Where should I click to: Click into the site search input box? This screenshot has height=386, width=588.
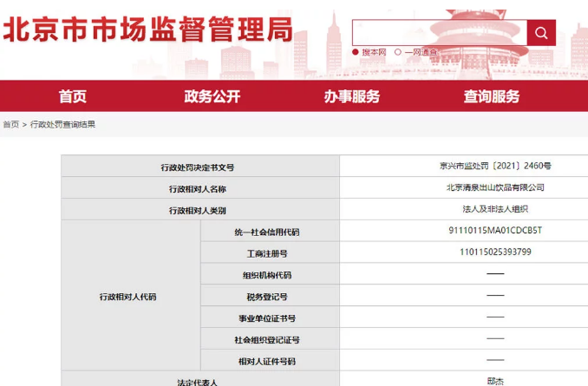438,33
